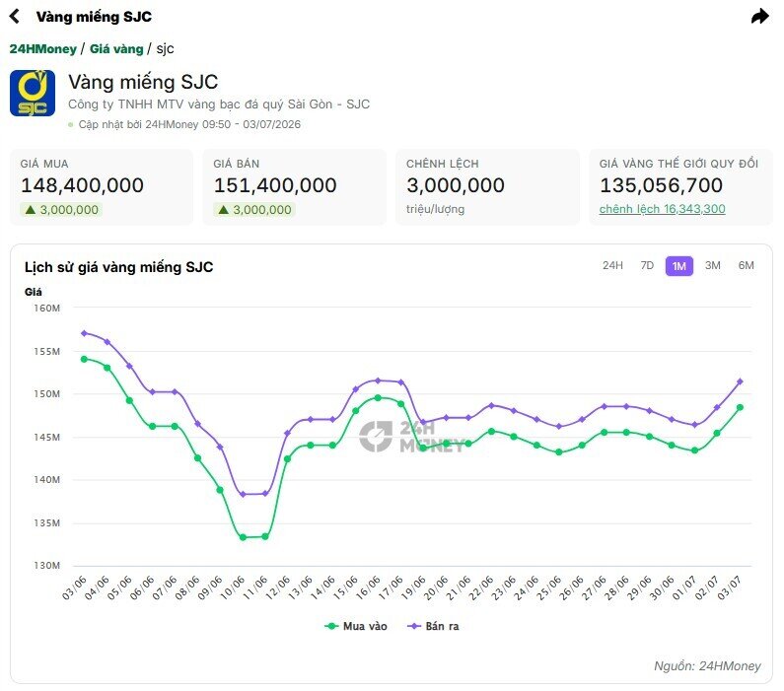Click the green buy-price point on 03/07
The image size is (784, 691).
(740, 407)
